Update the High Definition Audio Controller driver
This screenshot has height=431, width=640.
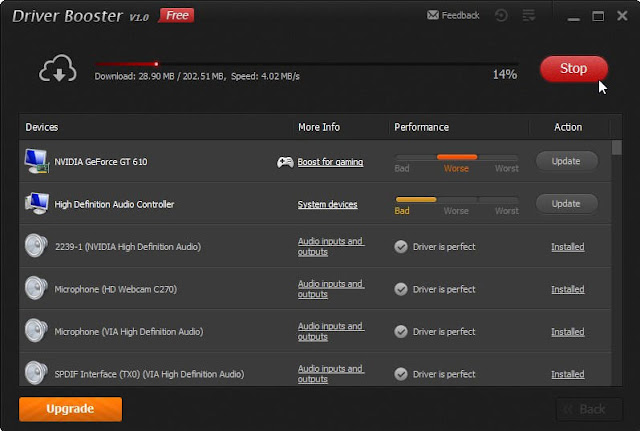pyautogui.click(x=567, y=204)
